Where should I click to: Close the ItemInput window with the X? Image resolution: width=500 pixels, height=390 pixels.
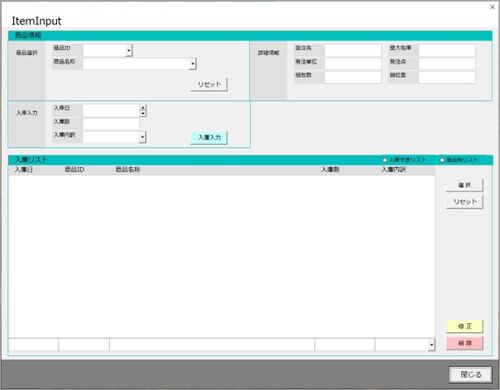492,7
